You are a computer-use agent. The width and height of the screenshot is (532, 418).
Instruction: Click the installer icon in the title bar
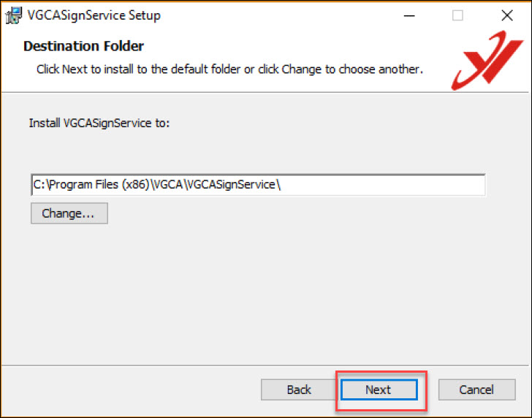(13, 15)
